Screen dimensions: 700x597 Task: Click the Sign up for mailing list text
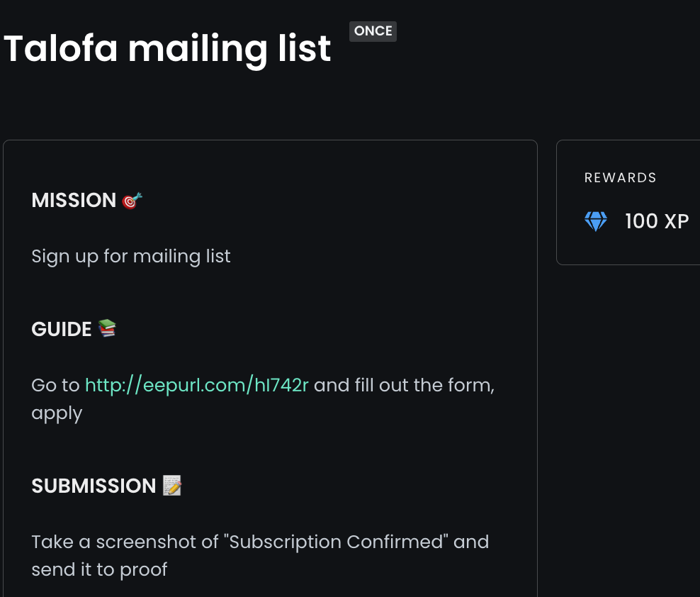click(131, 257)
